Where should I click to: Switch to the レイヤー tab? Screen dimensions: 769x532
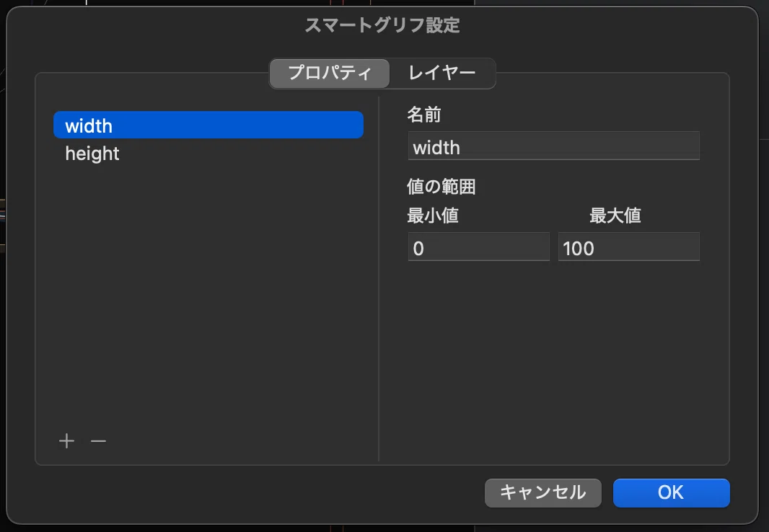(x=442, y=73)
